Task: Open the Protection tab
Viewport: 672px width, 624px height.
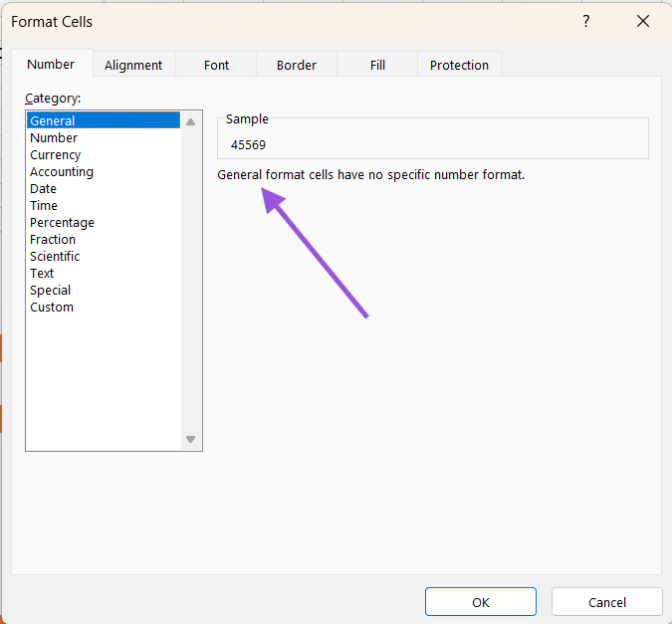Action: (459, 65)
